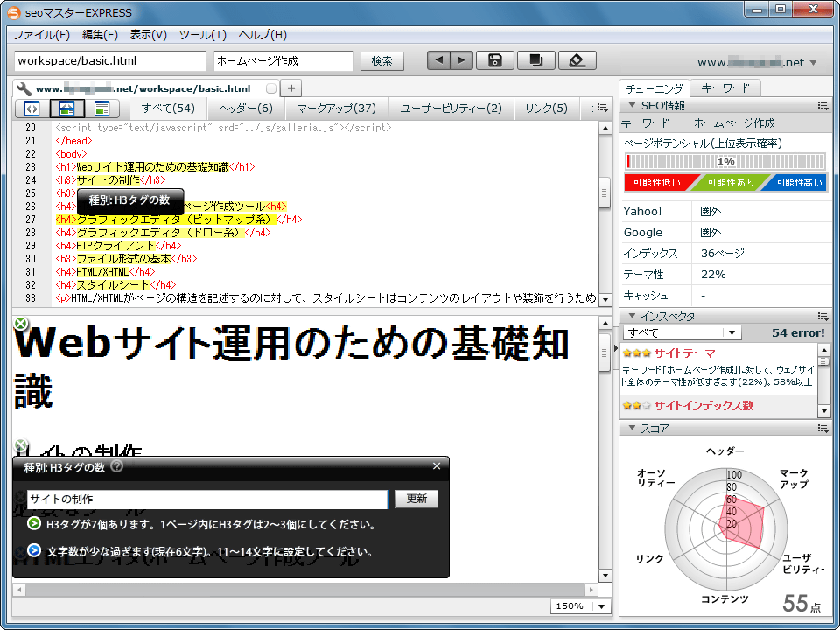Select preview-only view icon

pos(101,108)
